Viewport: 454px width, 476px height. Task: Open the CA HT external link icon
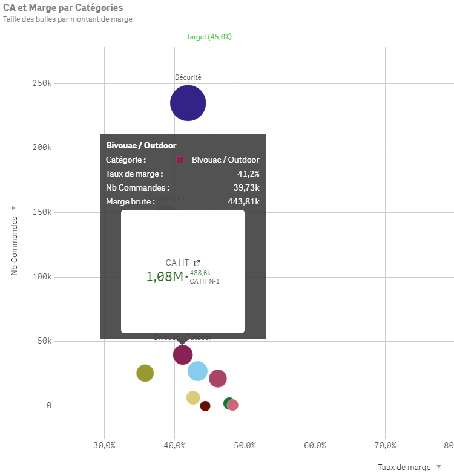(197, 263)
